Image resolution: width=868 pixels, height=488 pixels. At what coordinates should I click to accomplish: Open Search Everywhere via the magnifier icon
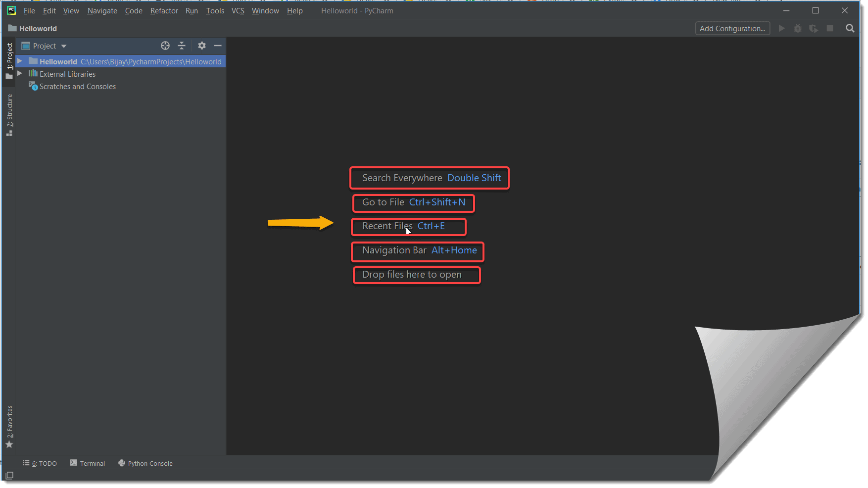tap(850, 28)
